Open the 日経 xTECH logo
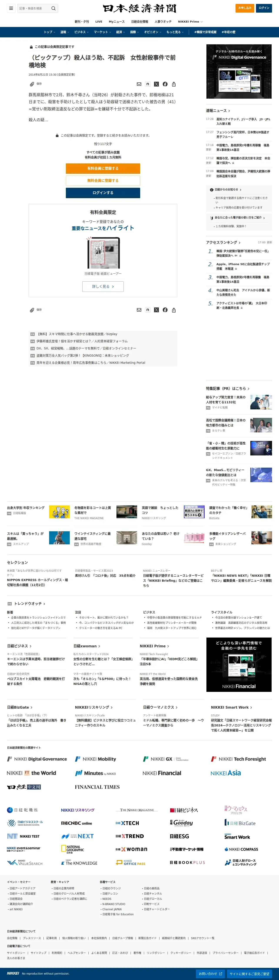 [x=127, y=823]
